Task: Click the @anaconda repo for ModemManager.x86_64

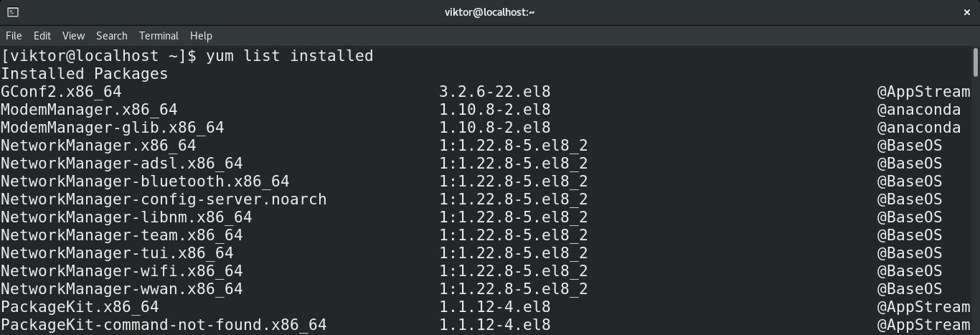Action: coord(918,110)
